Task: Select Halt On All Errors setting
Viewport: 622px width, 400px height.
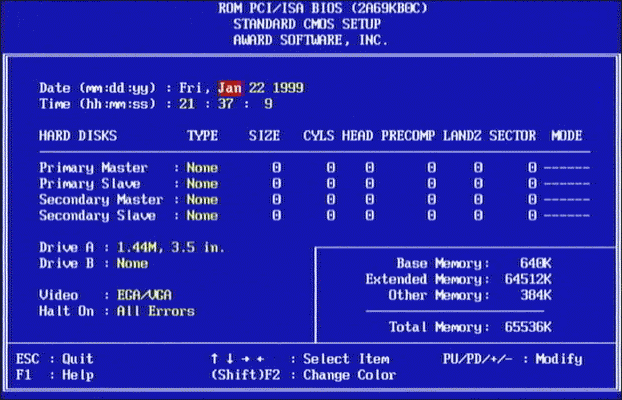Action: tap(155, 311)
